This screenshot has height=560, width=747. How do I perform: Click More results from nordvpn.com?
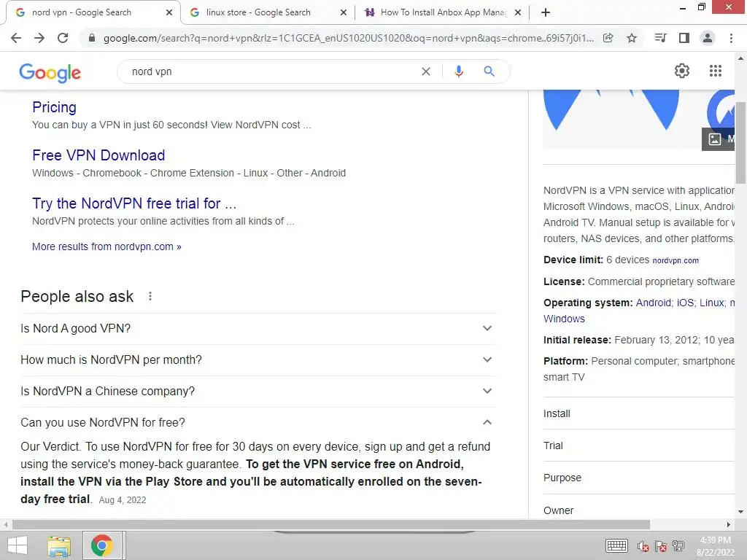click(107, 246)
